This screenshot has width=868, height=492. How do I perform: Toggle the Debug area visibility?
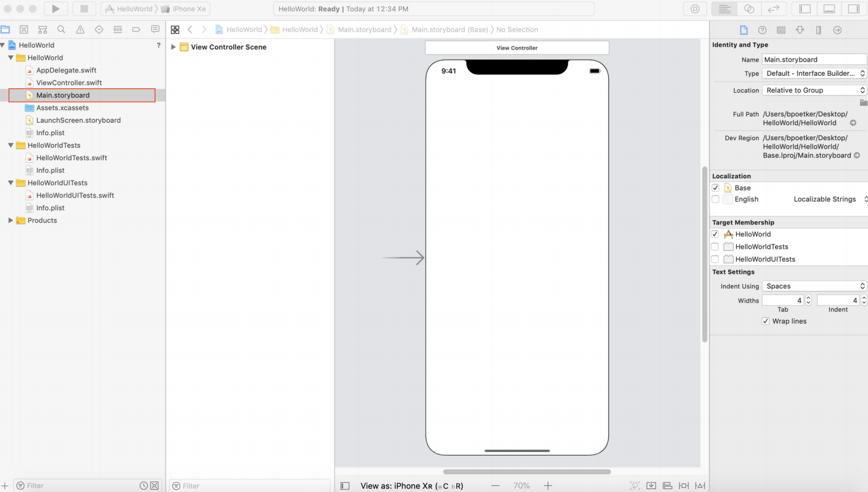tap(829, 8)
